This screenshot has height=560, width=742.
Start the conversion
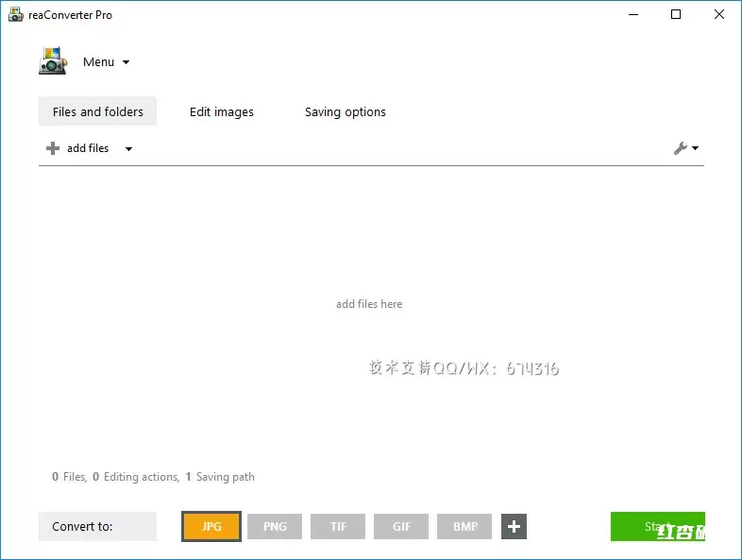tap(658, 526)
